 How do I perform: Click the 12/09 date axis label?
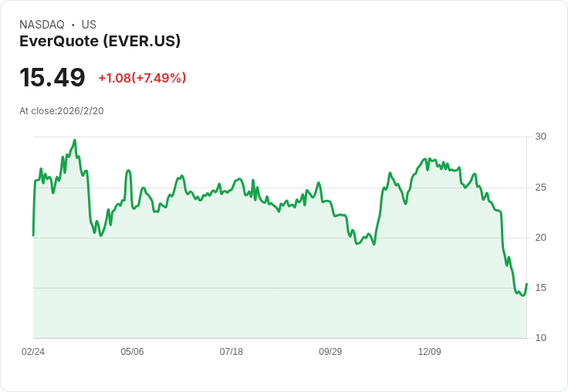(x=430, y=351)
